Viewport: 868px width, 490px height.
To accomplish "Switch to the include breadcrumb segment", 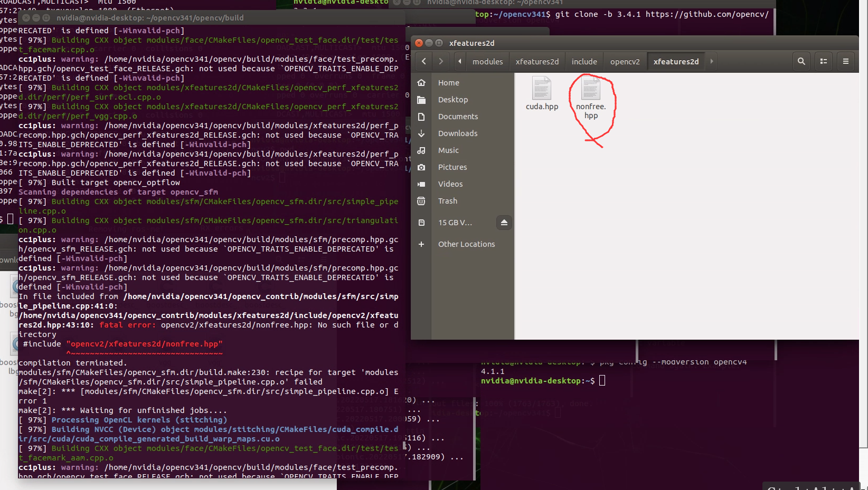I will click(x=584, y=61).
